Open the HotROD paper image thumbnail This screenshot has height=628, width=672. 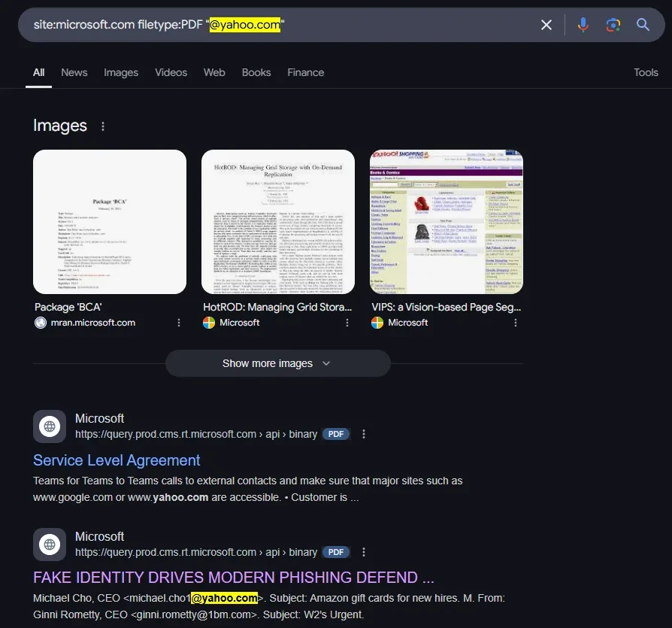click(278, 222)
